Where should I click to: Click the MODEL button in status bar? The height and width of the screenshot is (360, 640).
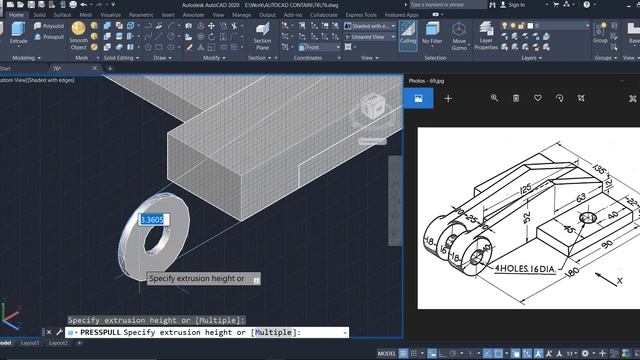tap(386, 353)
